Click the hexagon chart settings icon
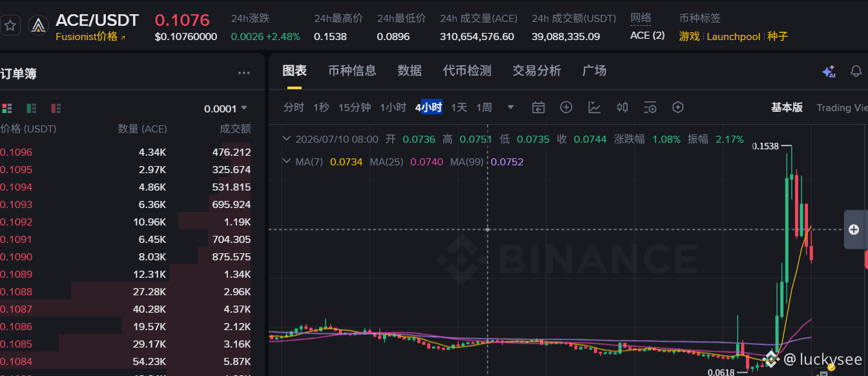868x376 pixels. tap(677, 107)
